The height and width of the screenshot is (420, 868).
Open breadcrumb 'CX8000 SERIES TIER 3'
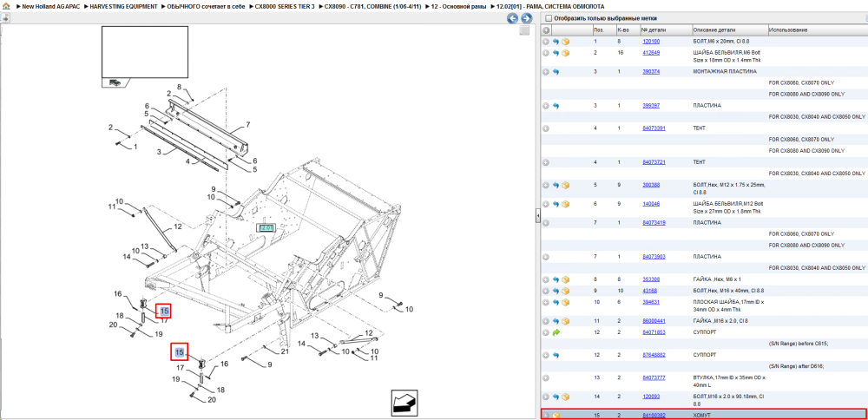[x=285, y=6]
